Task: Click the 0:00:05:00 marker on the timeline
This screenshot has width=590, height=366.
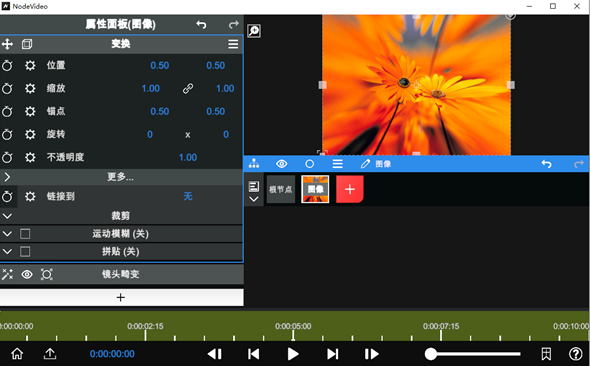Action: (293, 327)
